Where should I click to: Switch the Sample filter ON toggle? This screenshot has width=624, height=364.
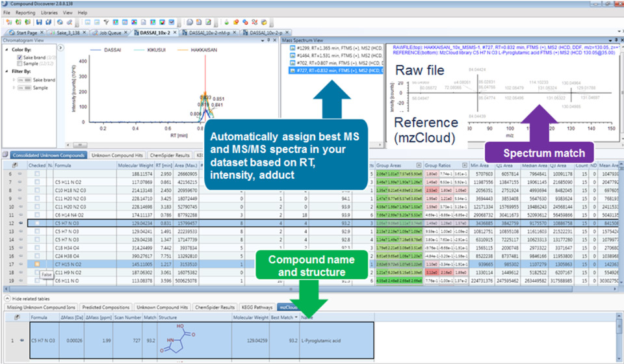pos(24,88)
